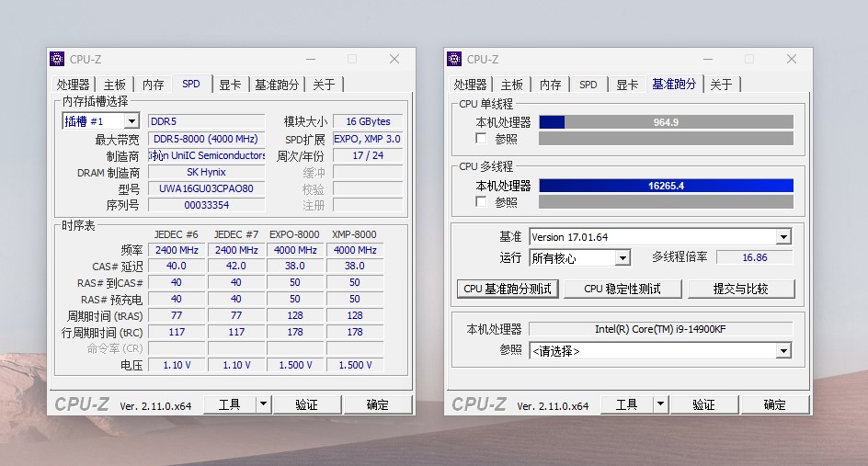Click the 17 / 24 week/year value
The image size is (868, 466).
[368, 155]
